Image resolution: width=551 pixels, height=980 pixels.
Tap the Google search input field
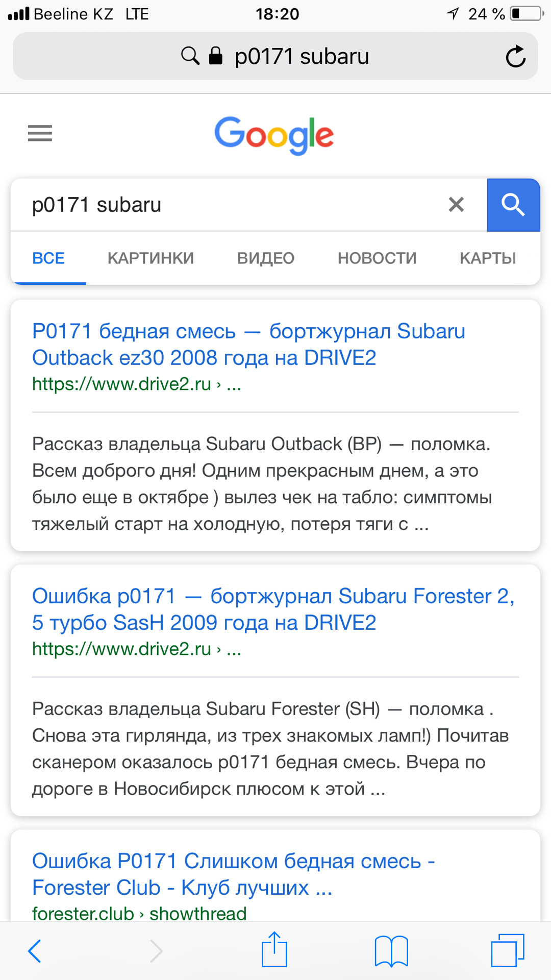[230, 205]
